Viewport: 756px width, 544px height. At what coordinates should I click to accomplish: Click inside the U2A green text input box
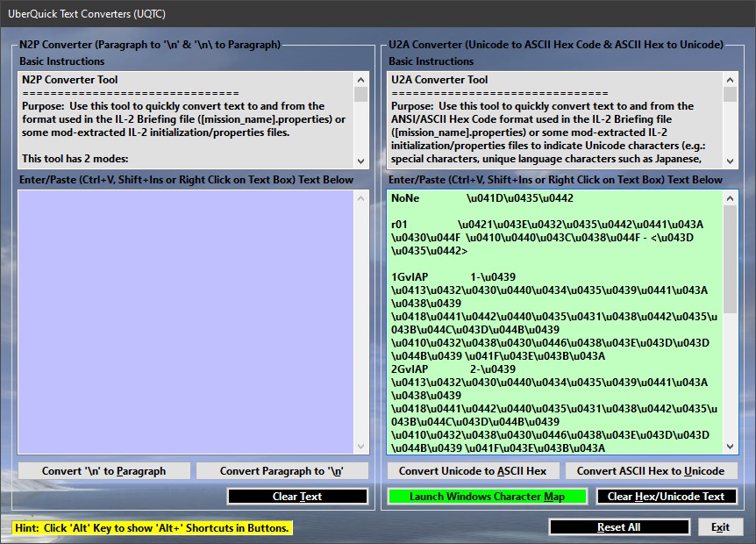pyautogui.click(x=555, y=322)
